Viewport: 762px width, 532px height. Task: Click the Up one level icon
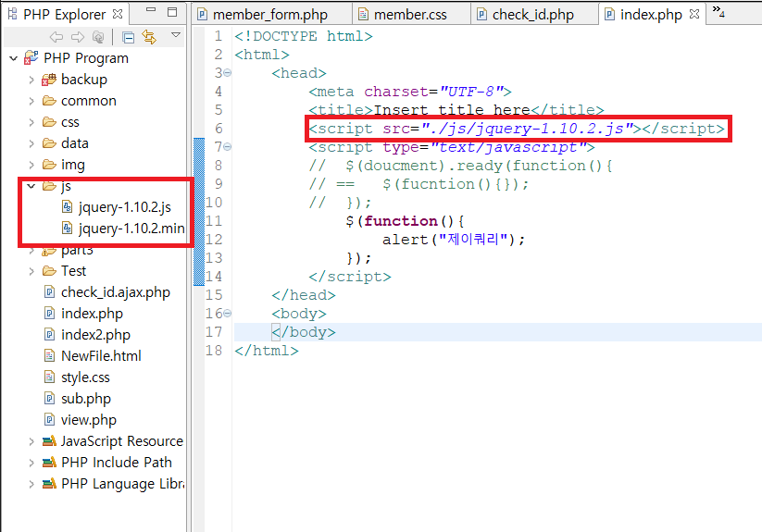(x=97, y=37)
